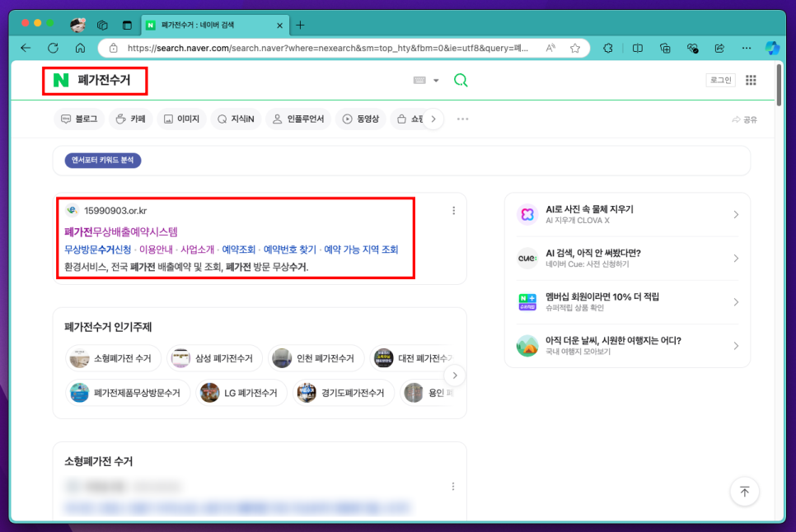Show more search tabs with the arrow
This screenshot has width=796, height=532.
tap(433, 119)
